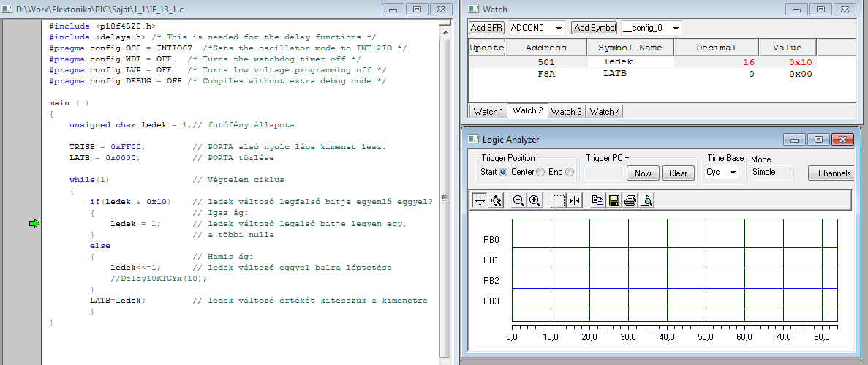Maximize the Watch window

pos(821,9)
